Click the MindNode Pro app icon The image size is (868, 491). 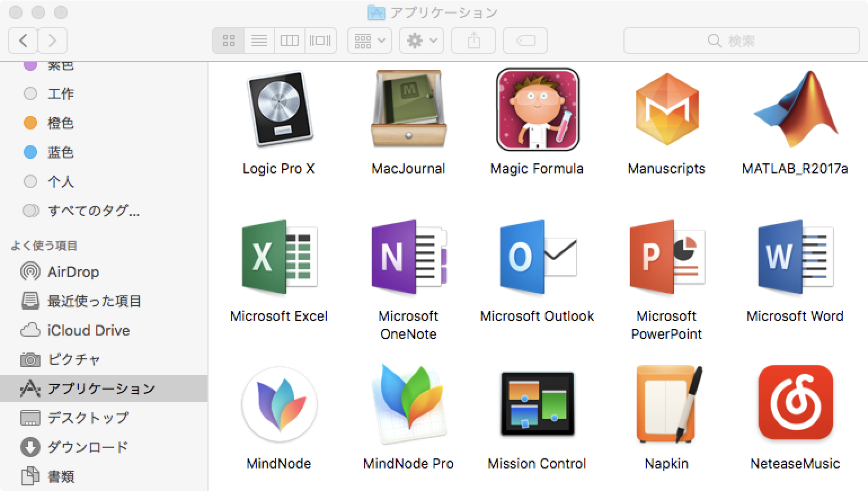tap(409, 404)
